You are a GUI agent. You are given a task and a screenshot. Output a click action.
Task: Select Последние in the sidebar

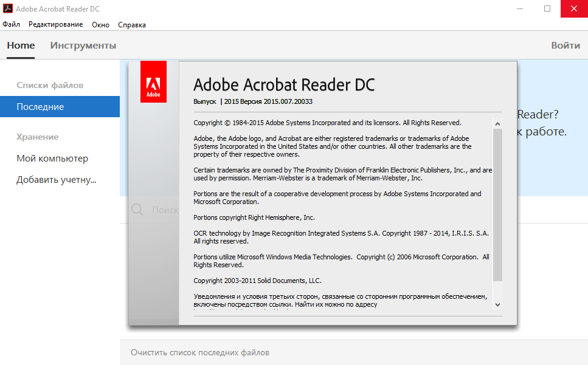click(x=60, y=107)
